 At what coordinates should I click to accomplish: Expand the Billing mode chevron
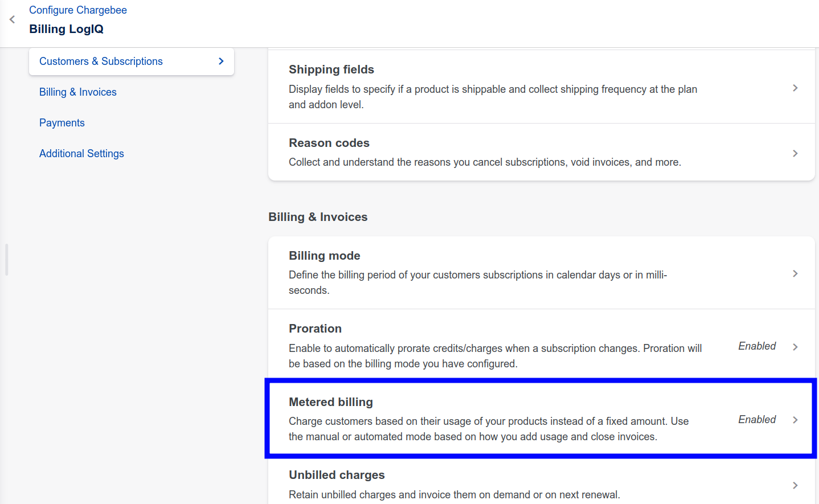click(795, 274)
